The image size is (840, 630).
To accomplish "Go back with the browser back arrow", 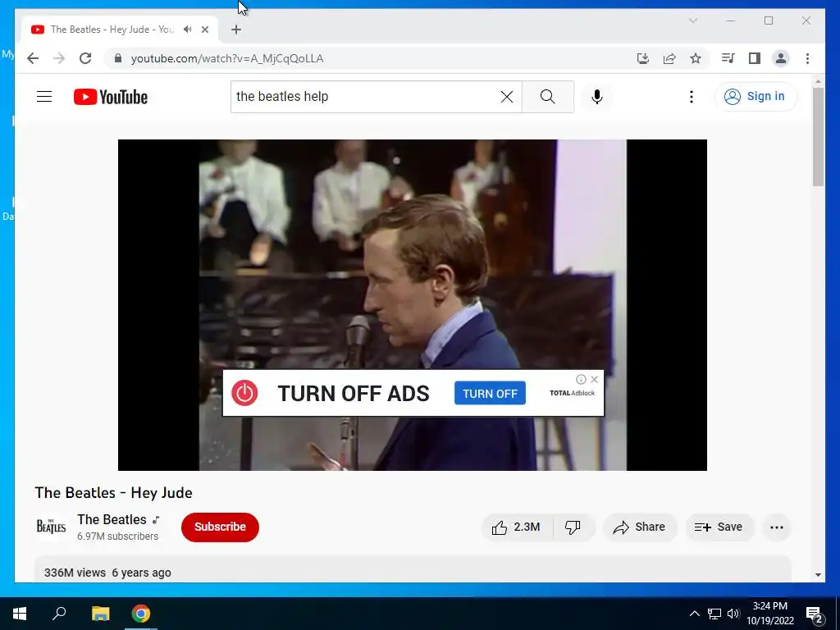I will pyautogui.click(x=33, y=58).
